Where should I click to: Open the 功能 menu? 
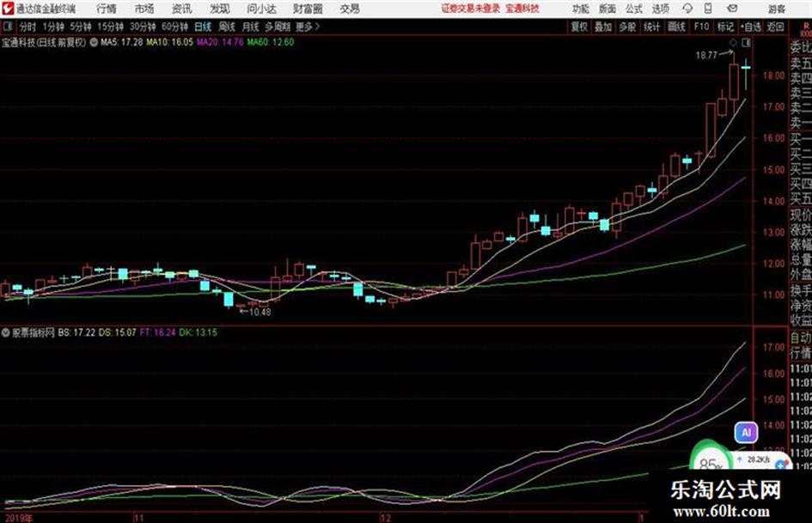(x=581, y=9)
